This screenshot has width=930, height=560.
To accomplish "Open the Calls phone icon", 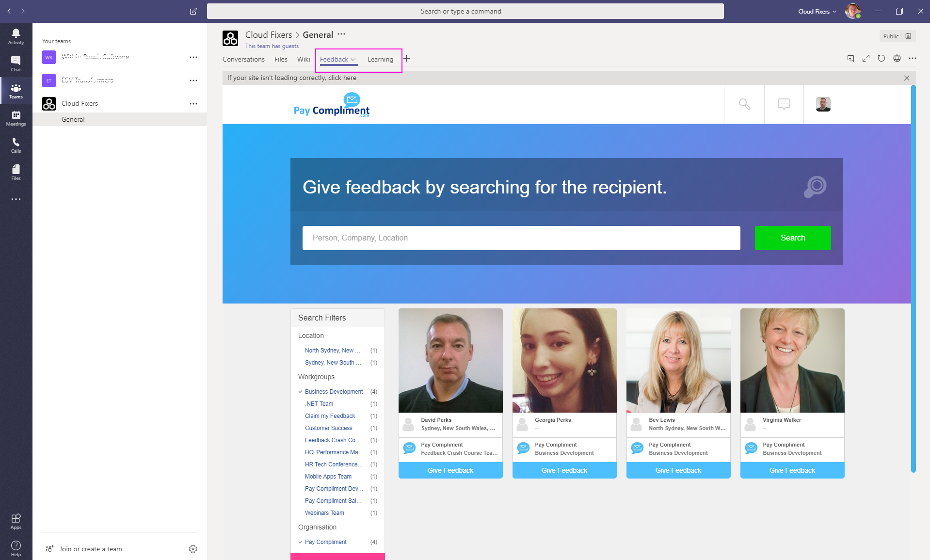I will [x=16, y=145].
